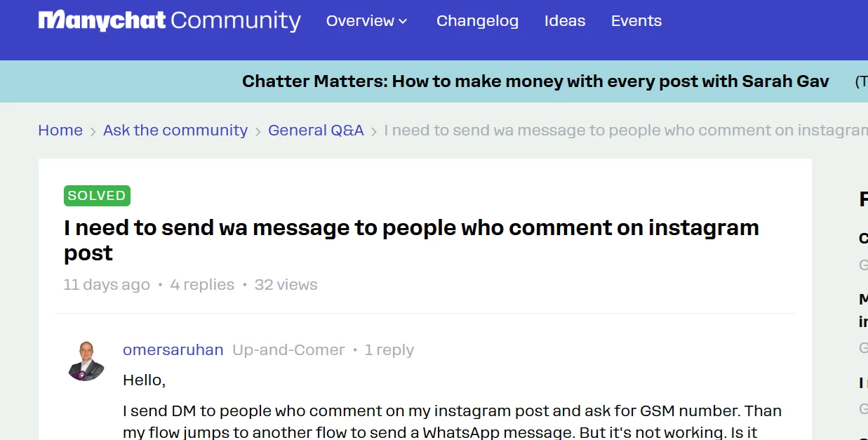Click the Up-and-Comer rank label
Viewport: 868px width, 440px height.
tap(288, 349)
